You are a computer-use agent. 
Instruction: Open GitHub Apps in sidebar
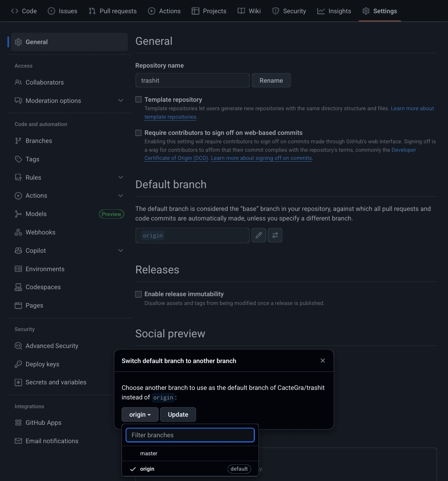(43, 423)
